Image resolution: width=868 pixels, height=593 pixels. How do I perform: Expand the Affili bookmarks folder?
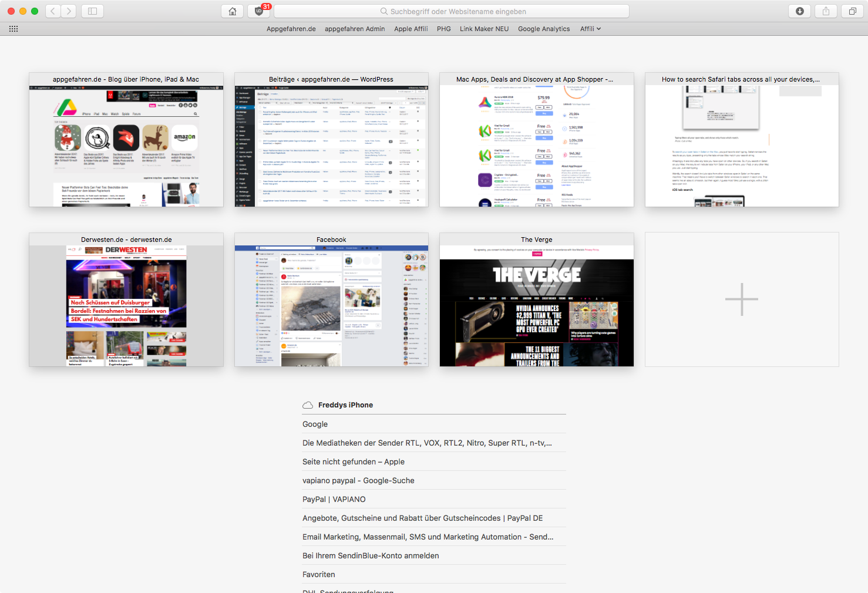point(590,29)
